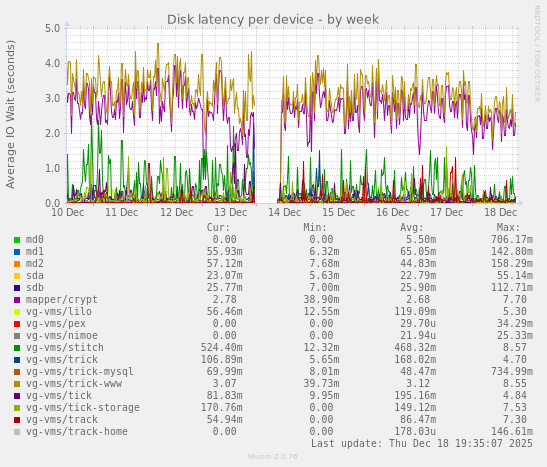Image resolution: width=547 pixels, height=467 pixels.
Task: Click the Min: column header
Action: pos(315,228)
